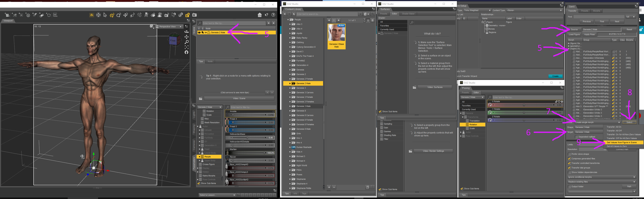Select the Translate tool in toolbar
Viewport: 644px width, 199px height.
(126, 15)
